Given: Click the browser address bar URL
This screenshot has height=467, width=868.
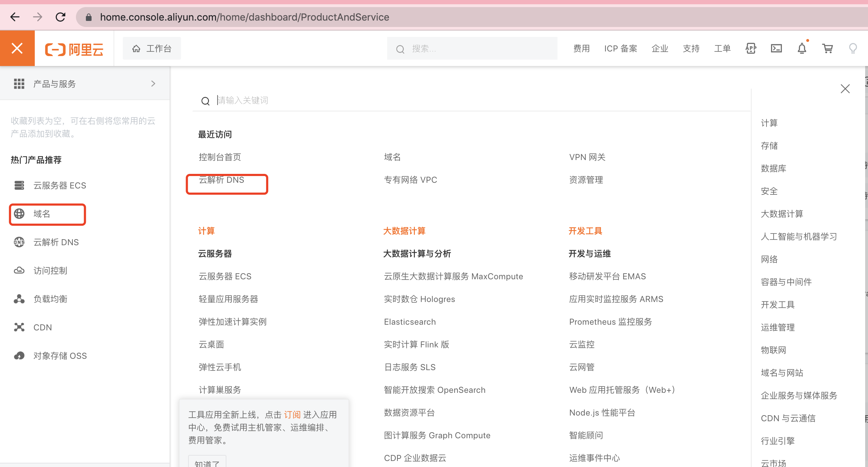Looking at the screenshot, I should (245, 17).
